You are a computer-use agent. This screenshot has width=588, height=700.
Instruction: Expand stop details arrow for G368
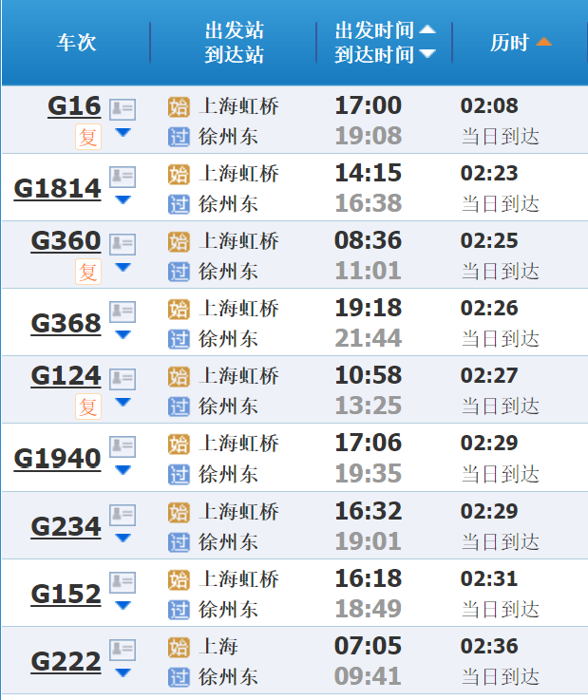point(123,334)
